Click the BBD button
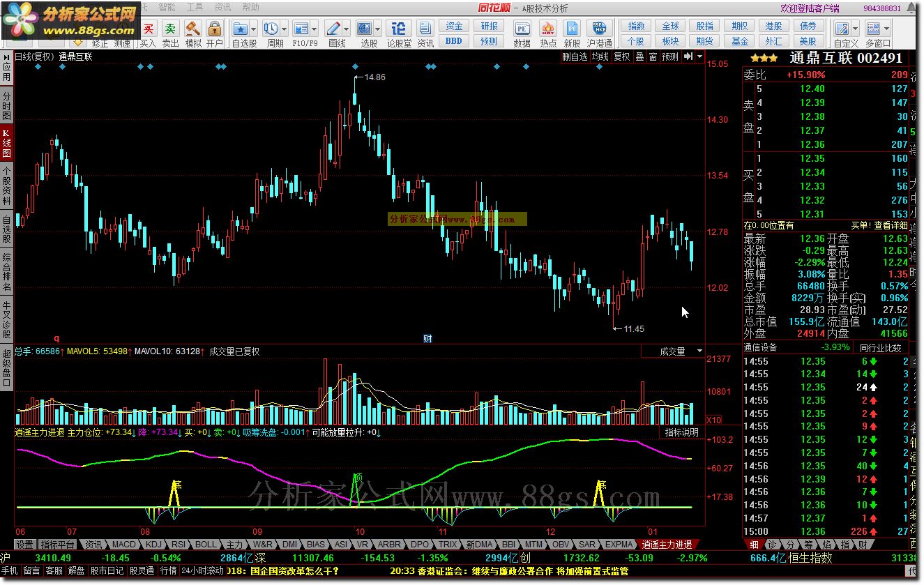 454,40
